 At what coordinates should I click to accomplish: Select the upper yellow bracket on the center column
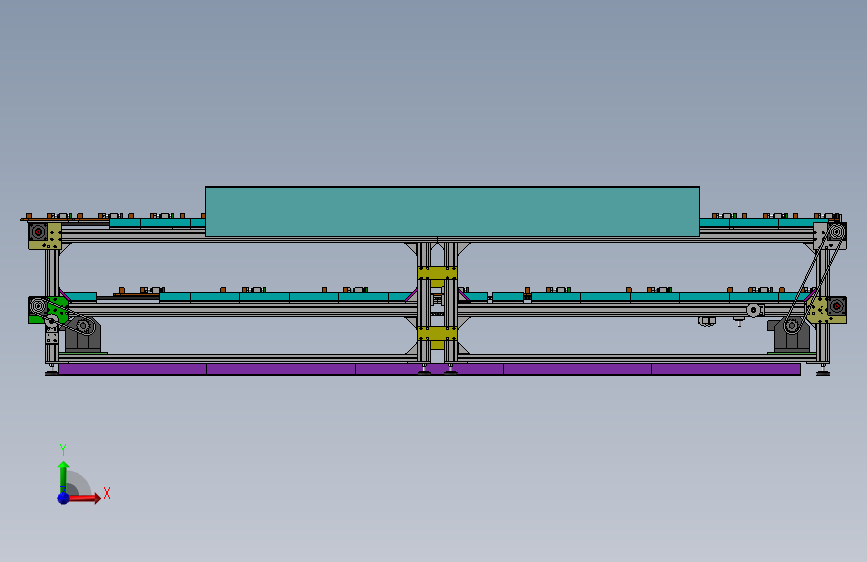437,273
